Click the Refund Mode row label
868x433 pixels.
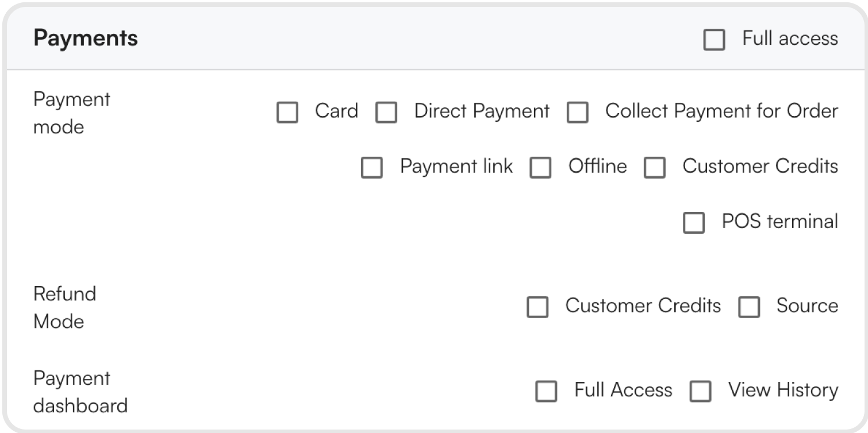(x=64, y=307)
